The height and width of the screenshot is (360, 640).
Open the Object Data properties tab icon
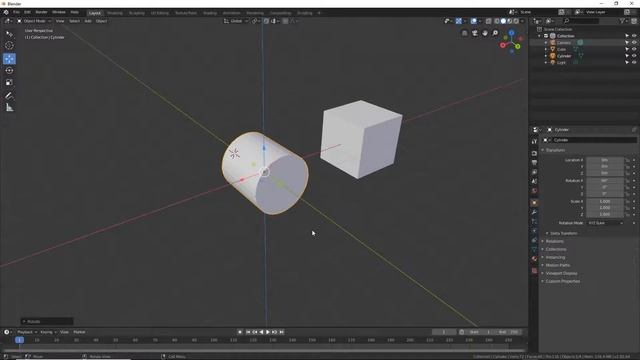(534, 249)
